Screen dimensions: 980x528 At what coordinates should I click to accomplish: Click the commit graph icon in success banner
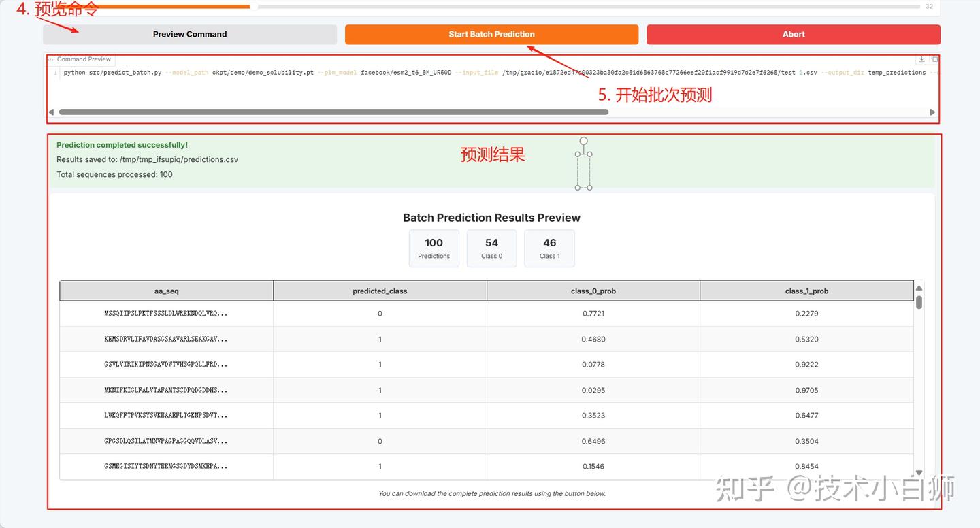point(583,163)
